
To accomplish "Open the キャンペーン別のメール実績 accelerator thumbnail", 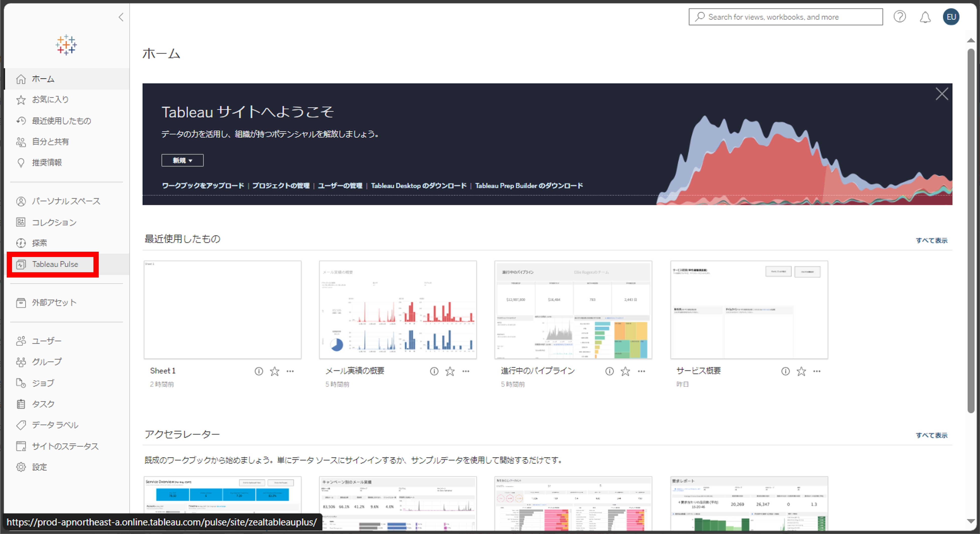I will pos(398,504).
